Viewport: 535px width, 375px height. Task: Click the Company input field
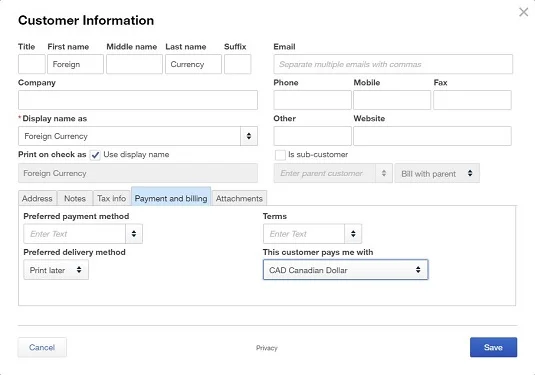[138, 100]
